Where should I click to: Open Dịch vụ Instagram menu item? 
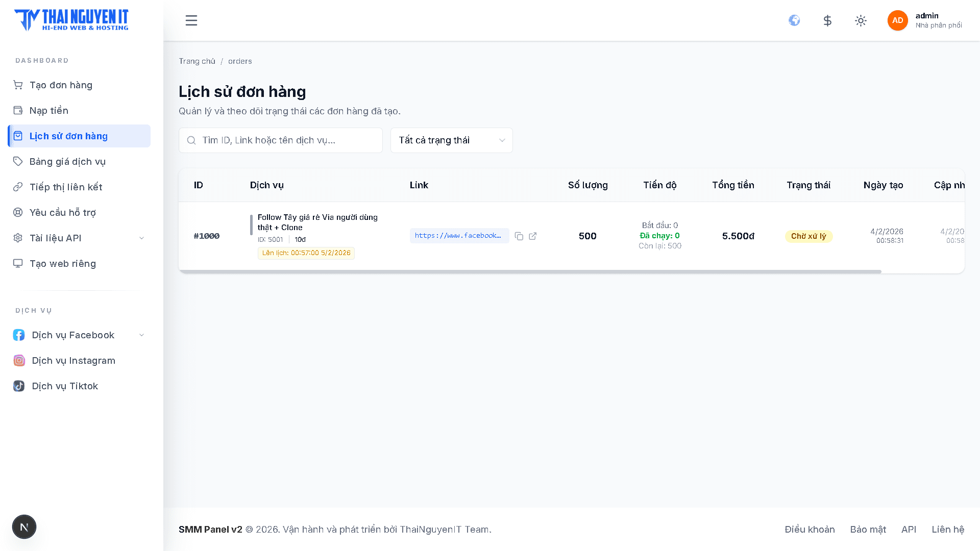[79, 360]
